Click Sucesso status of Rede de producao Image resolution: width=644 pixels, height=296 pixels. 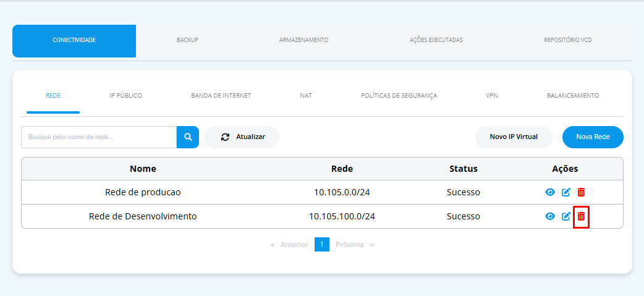pos(464,192)
